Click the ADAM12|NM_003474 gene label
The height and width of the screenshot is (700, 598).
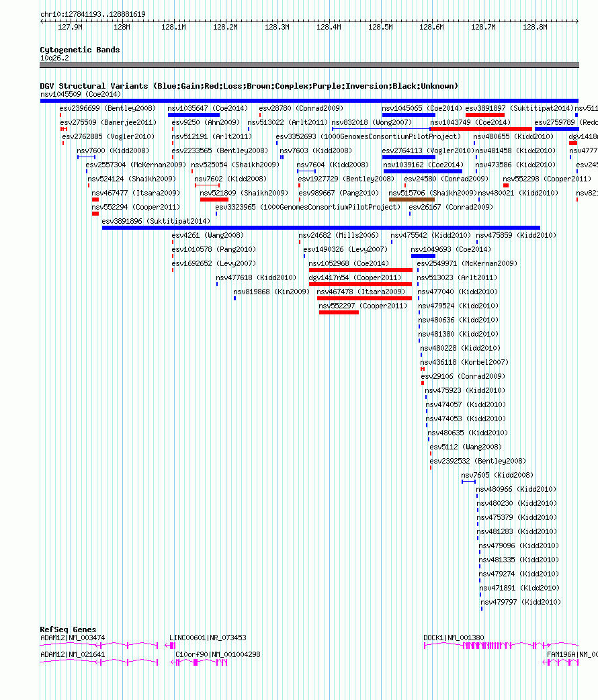(73, 638)
